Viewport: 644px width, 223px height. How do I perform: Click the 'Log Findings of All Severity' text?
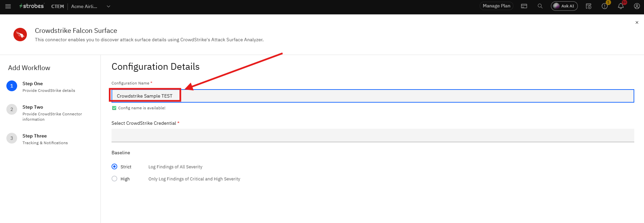point(175,167)
